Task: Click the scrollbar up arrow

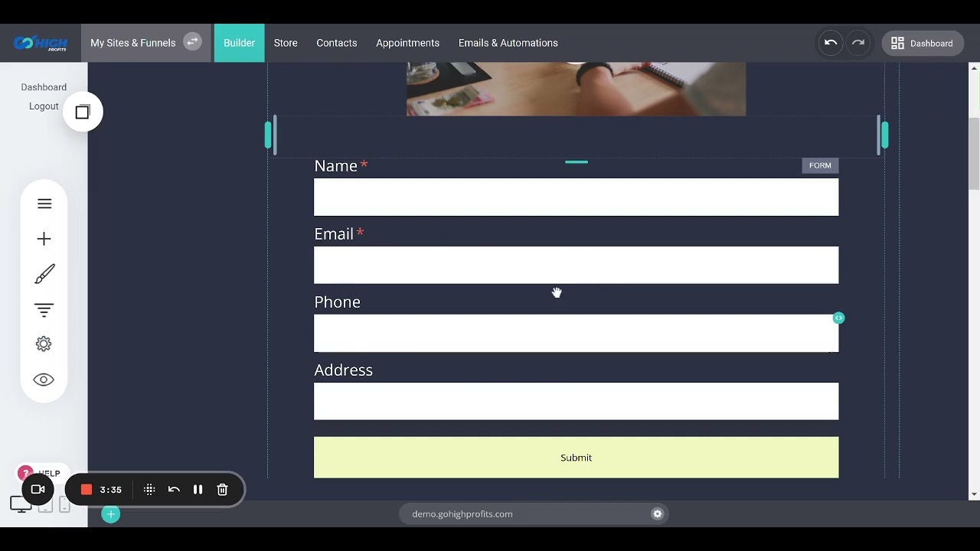Action: coord(974,68)
